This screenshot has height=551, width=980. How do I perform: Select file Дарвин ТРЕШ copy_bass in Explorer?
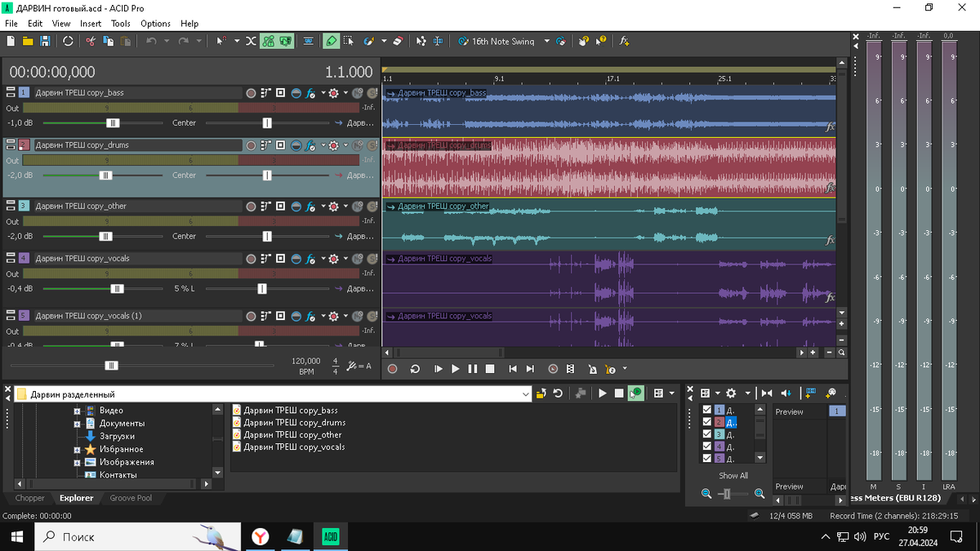tap(291, 411)
